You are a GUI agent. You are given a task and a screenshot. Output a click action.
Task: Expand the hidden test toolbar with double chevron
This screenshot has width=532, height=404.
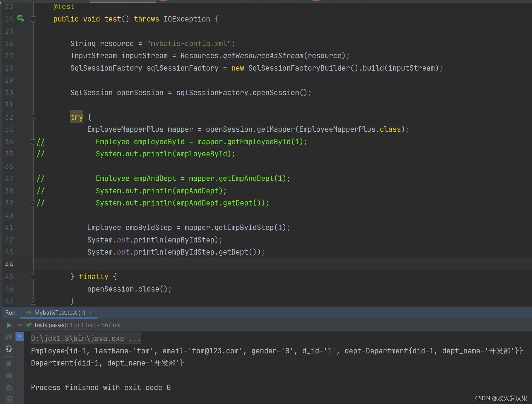coord(20,325)
